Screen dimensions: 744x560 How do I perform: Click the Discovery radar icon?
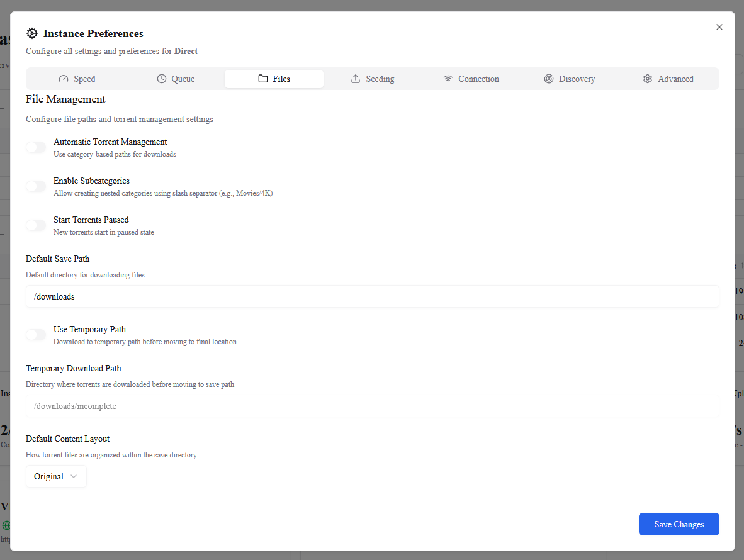(x=548, y=79)
